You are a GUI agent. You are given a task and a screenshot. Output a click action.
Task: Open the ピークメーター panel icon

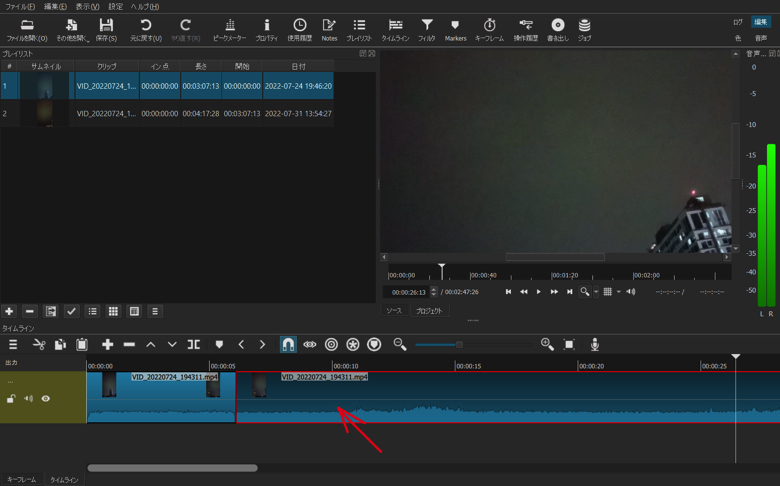(229, 30)
